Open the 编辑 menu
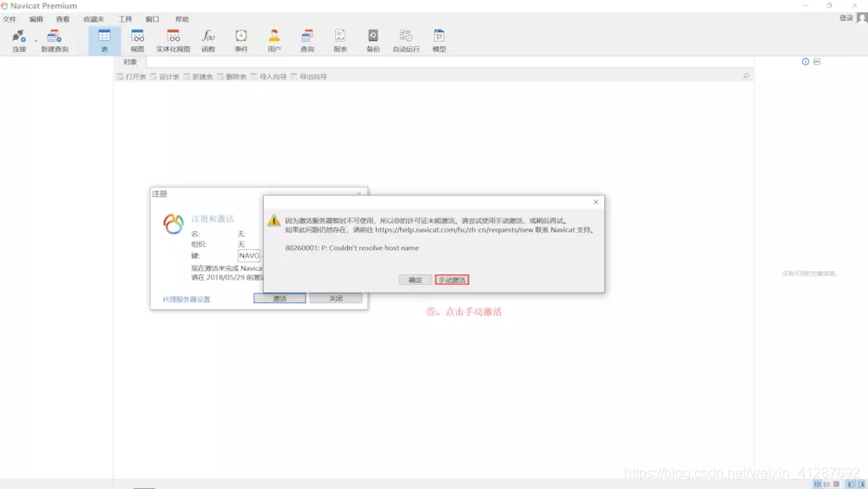This screenshot has height=489, width=868. pos(36,19)
